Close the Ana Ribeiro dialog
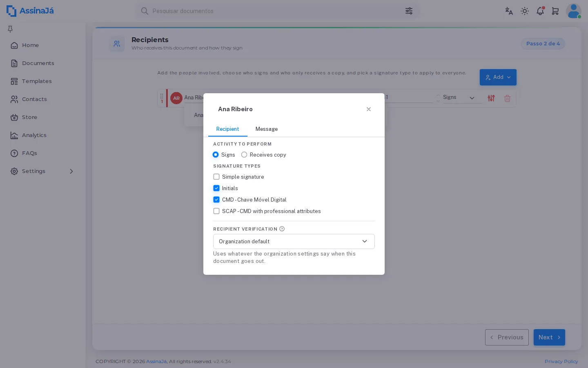The width and height of the screenshot is (588, 368). click(x=369, y=109)
